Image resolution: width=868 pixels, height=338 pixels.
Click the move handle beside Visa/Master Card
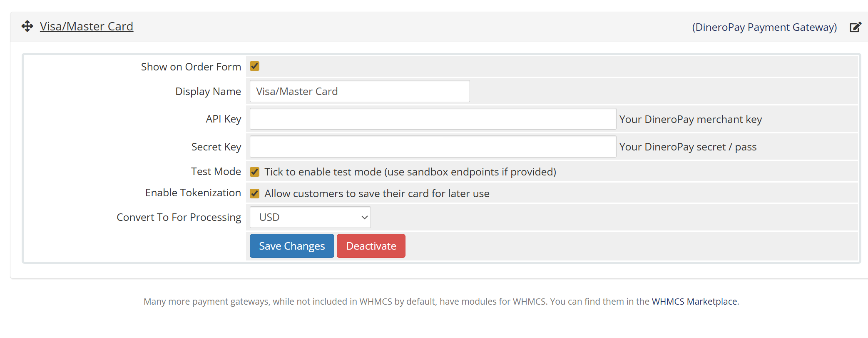tap(27, 26)
